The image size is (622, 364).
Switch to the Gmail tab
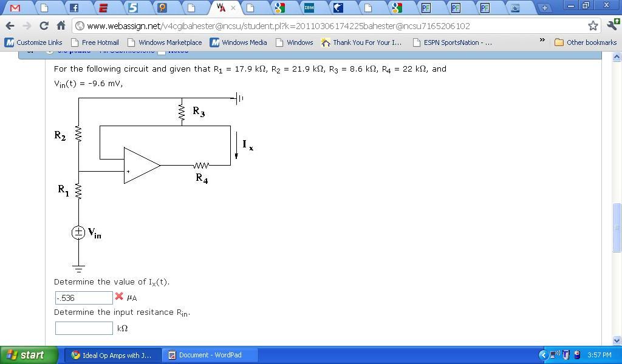click(16, 8)
